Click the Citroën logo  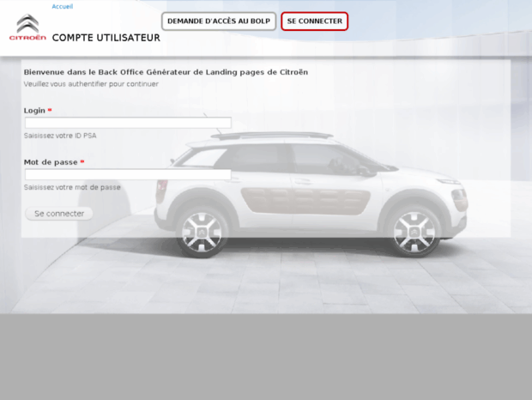[x=27, y=27]
